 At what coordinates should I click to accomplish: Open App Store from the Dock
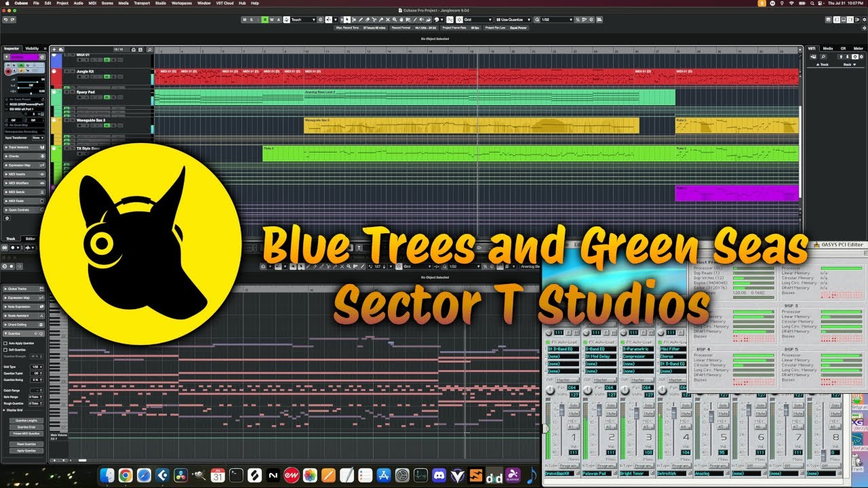384,476
